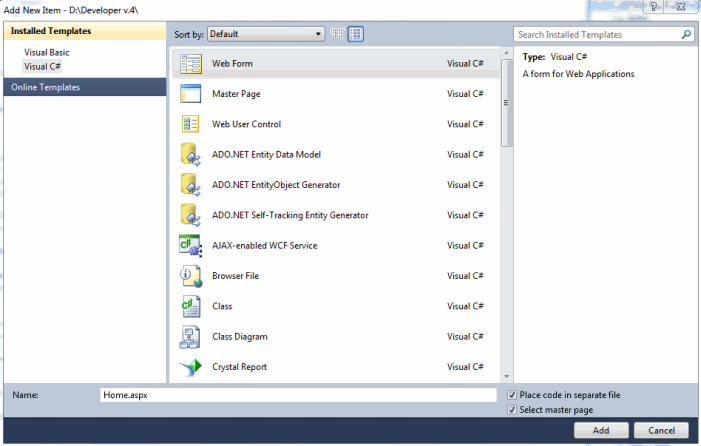The image size is (701, 446).
Task: Select the Master Page row label
Action: coord(236,94)
